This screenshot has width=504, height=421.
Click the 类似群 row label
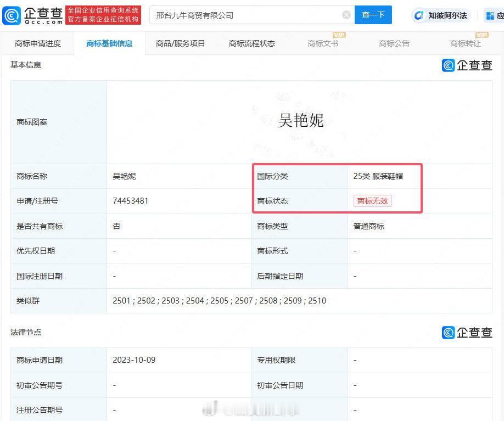(x=28, y=301)
